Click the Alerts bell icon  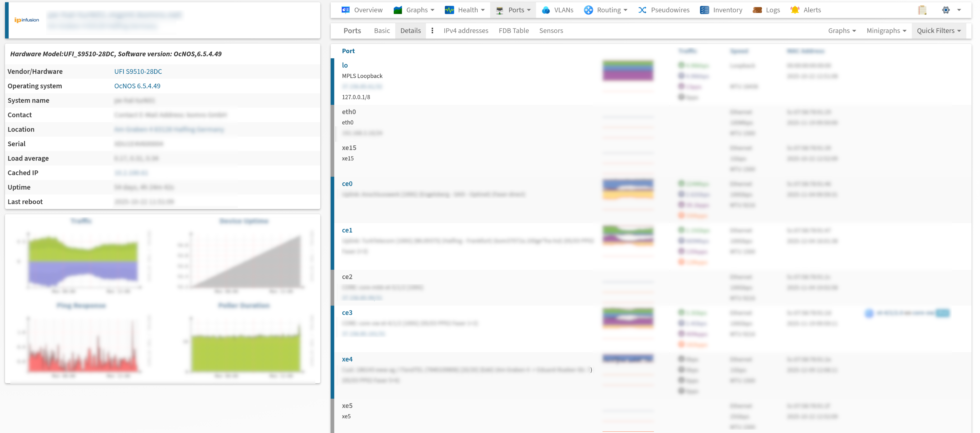click(x=795, y=10)
